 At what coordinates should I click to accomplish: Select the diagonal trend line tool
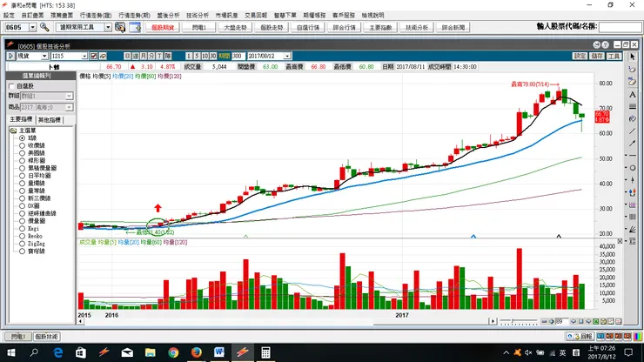tap(633, 131)
